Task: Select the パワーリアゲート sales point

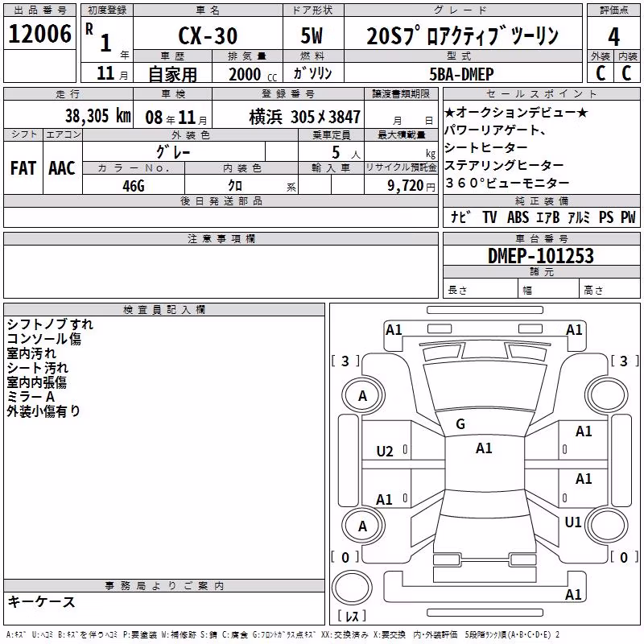Action: tap(495, 130)
